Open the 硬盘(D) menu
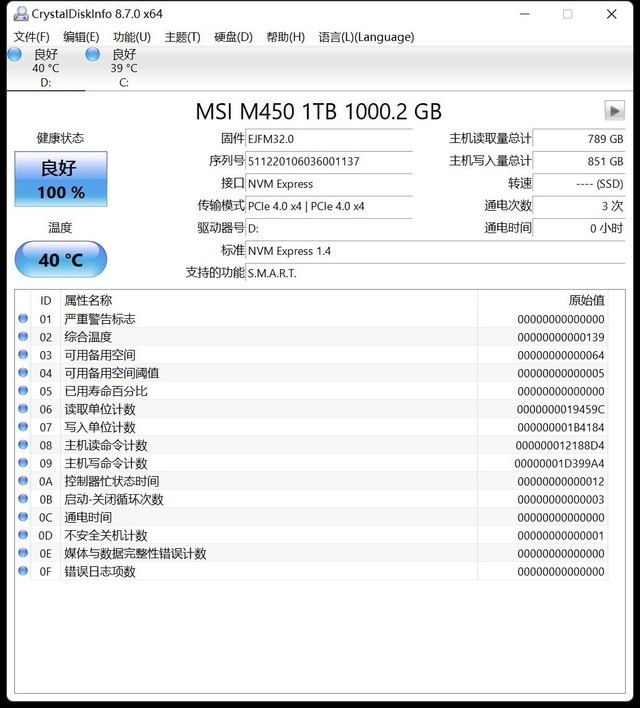The image size is (640, 708). click(233, 37)
